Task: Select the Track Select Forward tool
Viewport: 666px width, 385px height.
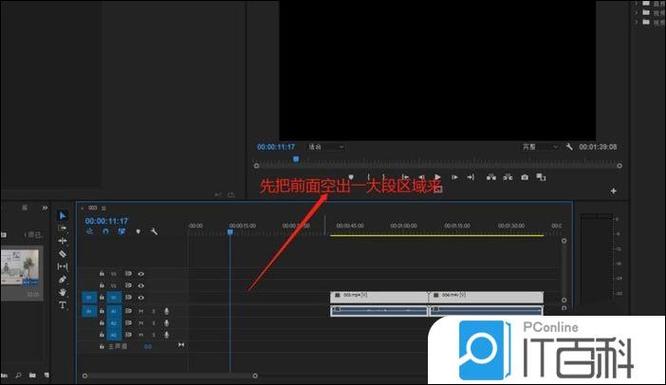Action: (62, 228)
